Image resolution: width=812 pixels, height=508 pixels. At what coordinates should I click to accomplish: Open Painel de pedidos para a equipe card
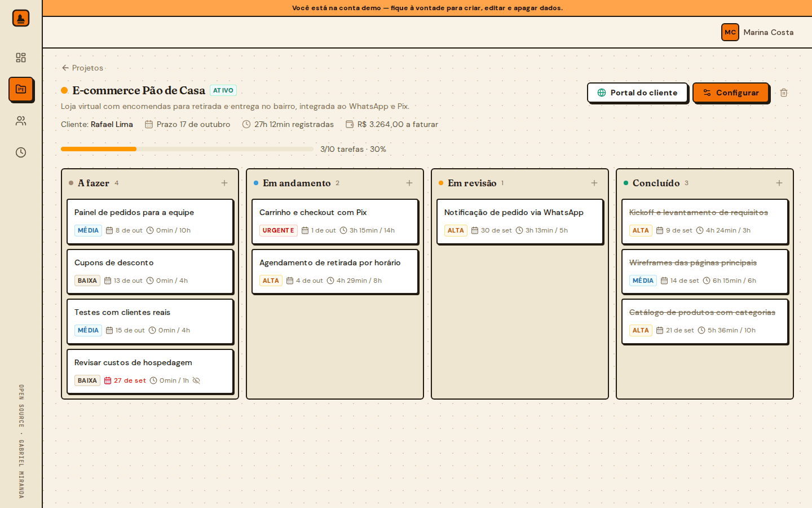tap(150, 221)
